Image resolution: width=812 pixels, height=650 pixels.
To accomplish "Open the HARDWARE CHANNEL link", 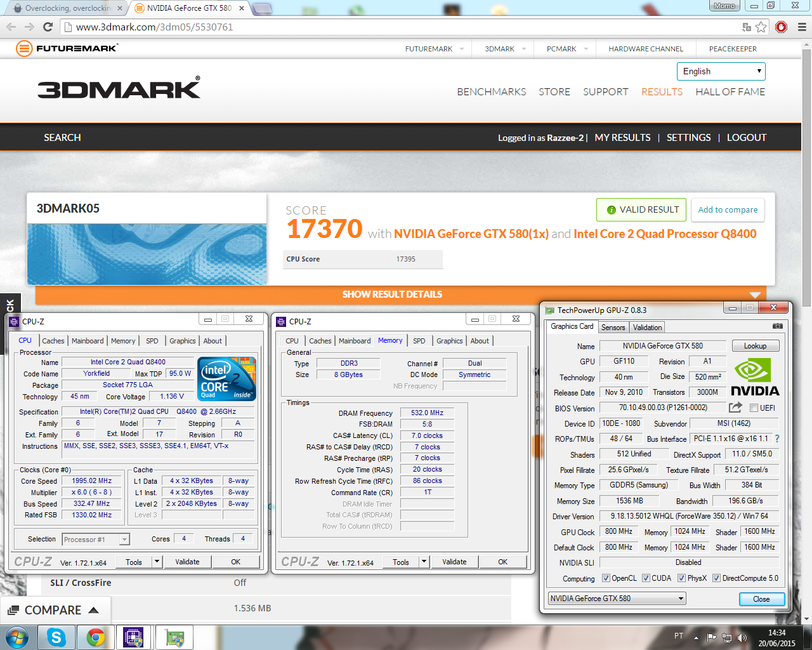I will point(646,49).
